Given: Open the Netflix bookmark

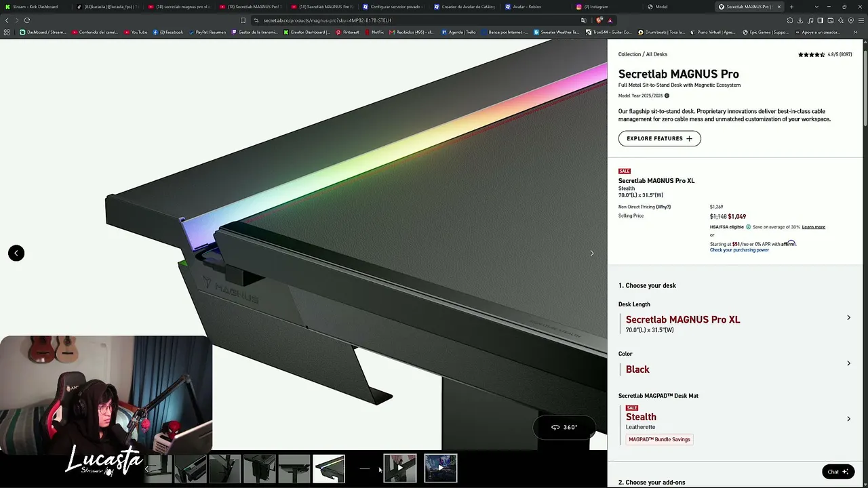Looking at the screenshot, I should coord(374,32).
